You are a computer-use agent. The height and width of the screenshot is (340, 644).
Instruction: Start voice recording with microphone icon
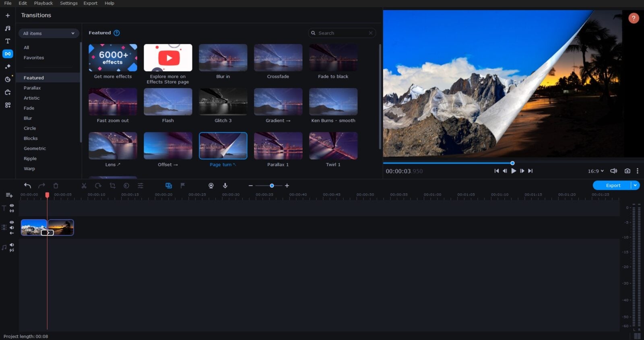pos(225,185)
